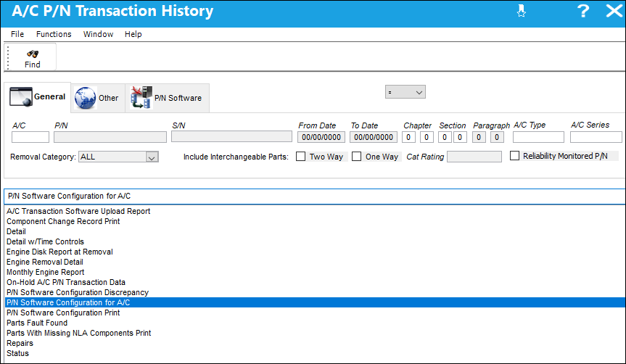Select the Status report entry
This screenshot has height=364, width=626.
click(17, 354)
